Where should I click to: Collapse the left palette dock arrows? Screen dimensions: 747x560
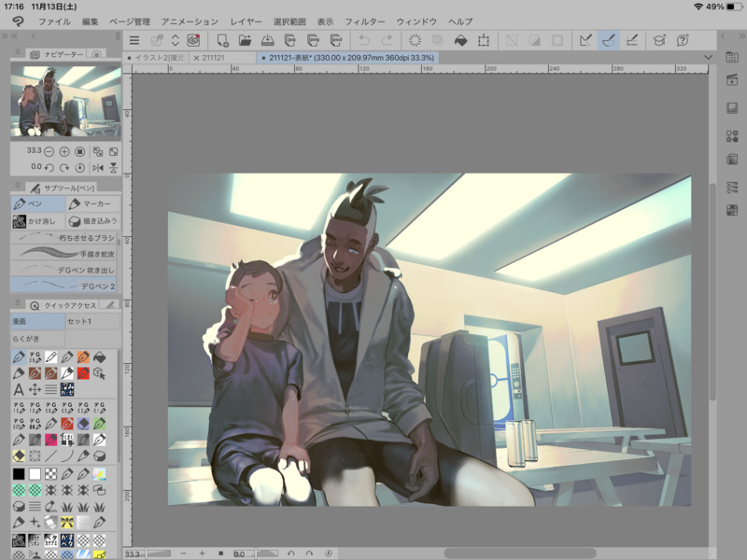click(x=14, y=35)
